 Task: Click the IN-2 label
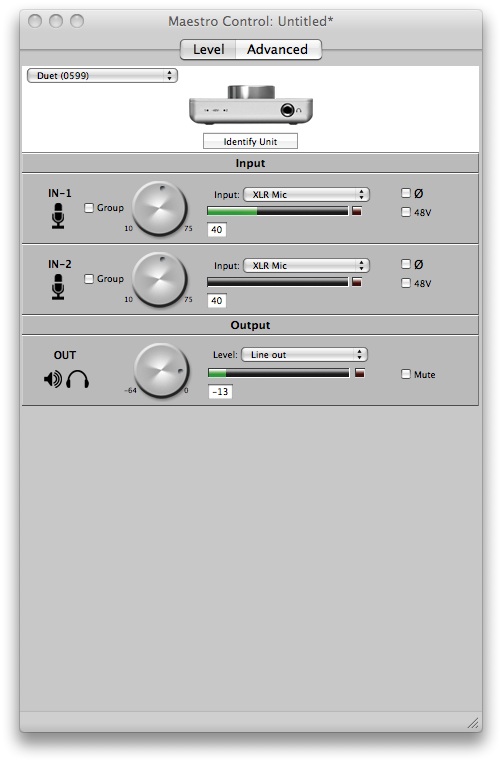60,264
